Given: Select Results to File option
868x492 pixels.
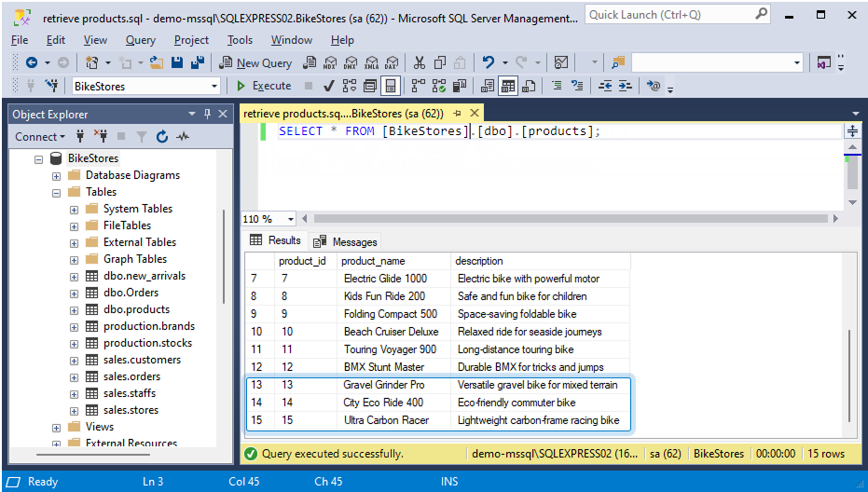Looking at the screenshot, I should (529, 86).
